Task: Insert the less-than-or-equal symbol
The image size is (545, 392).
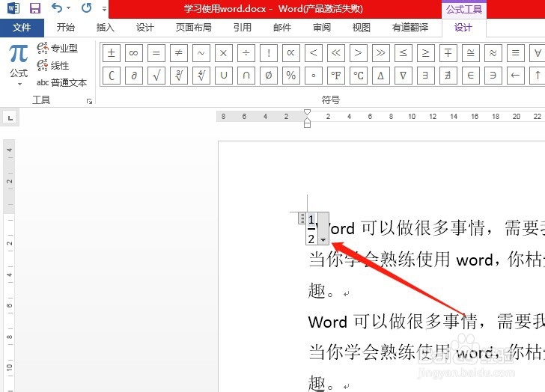Action: (x=404, y=53)
